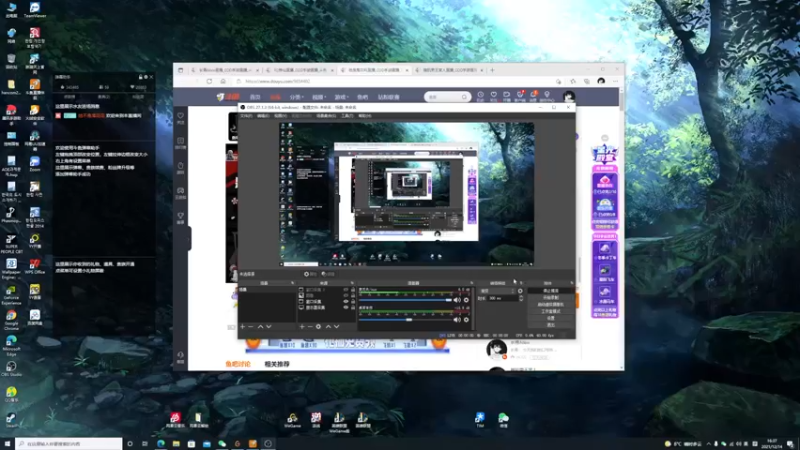Open Edge profile avatar

click(x=602, y=81)
